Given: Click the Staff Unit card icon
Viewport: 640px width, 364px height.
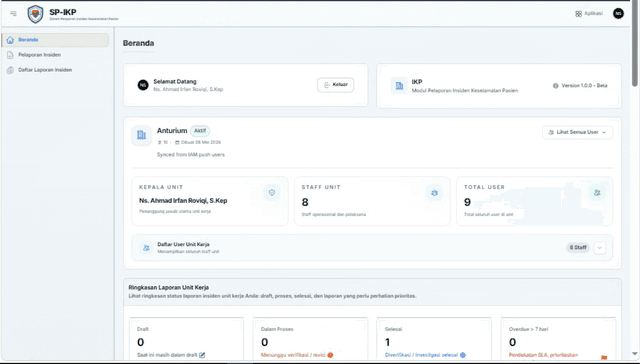Looking at the screenshot, I should click(434, 193).
